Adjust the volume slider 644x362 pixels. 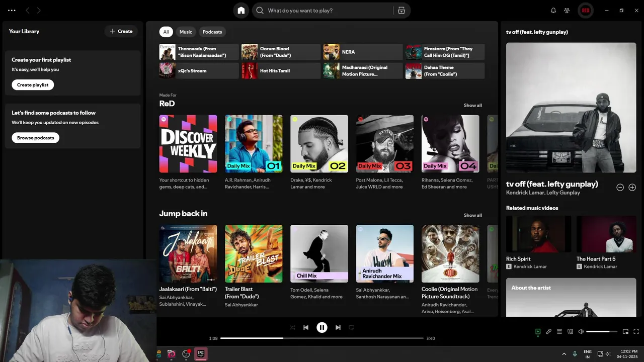pos(602,331)
